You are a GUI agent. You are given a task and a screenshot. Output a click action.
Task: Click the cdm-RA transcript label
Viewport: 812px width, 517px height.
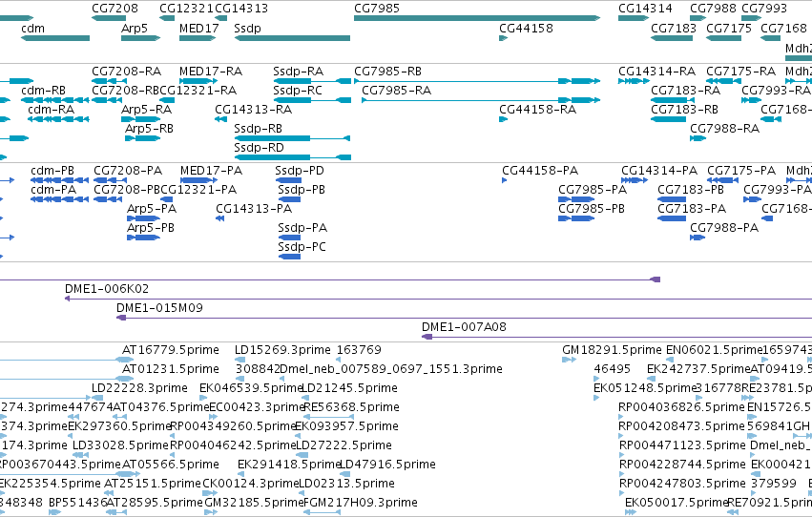coord(51,109)
